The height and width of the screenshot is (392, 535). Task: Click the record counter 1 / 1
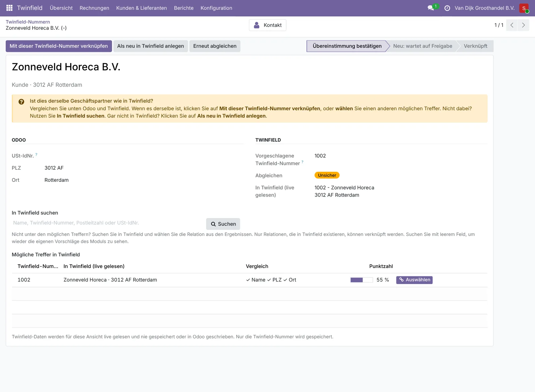coord(499,25)
